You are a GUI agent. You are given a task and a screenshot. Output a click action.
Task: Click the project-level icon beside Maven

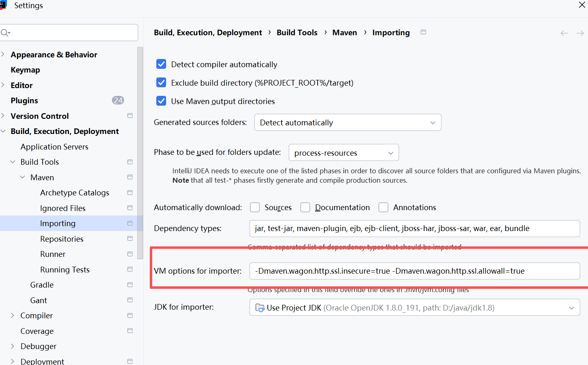coord(130,177)
